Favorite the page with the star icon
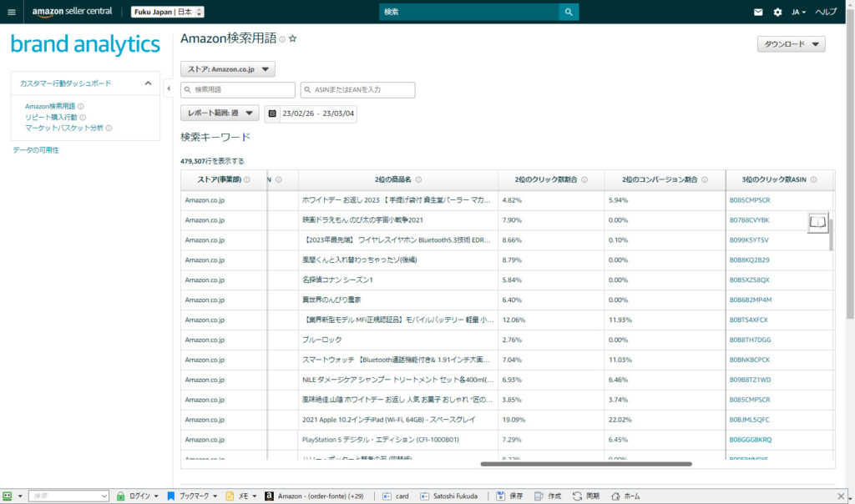855x504 pixels. (x=293, y=38)
